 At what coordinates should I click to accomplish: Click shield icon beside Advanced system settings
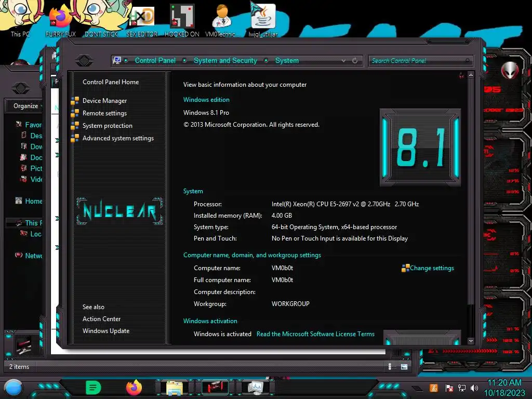pyautogui.click(x=75, y=138)
